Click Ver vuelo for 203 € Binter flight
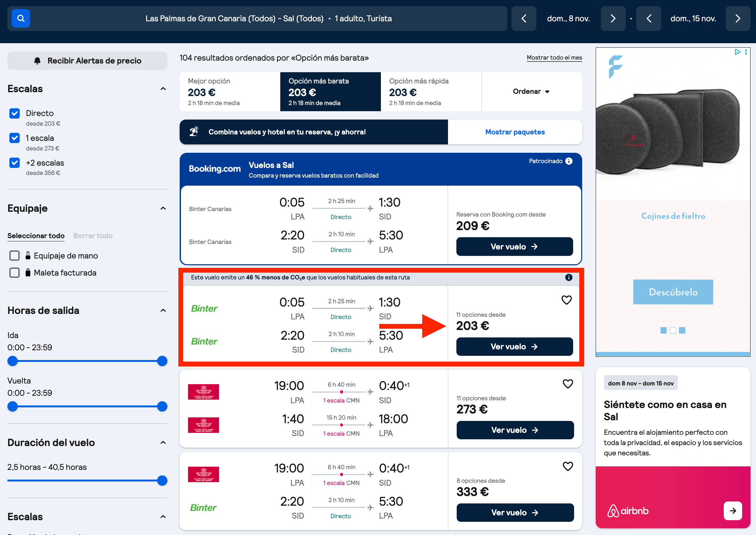Viewport: 756px width, 535px height. click(x=514, y=346)
